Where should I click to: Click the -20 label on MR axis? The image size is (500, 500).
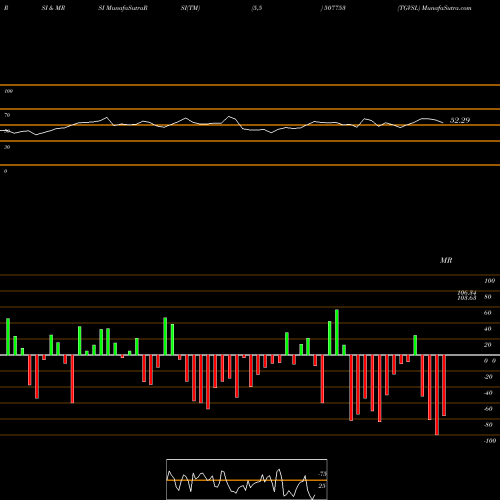click(488, 377)
